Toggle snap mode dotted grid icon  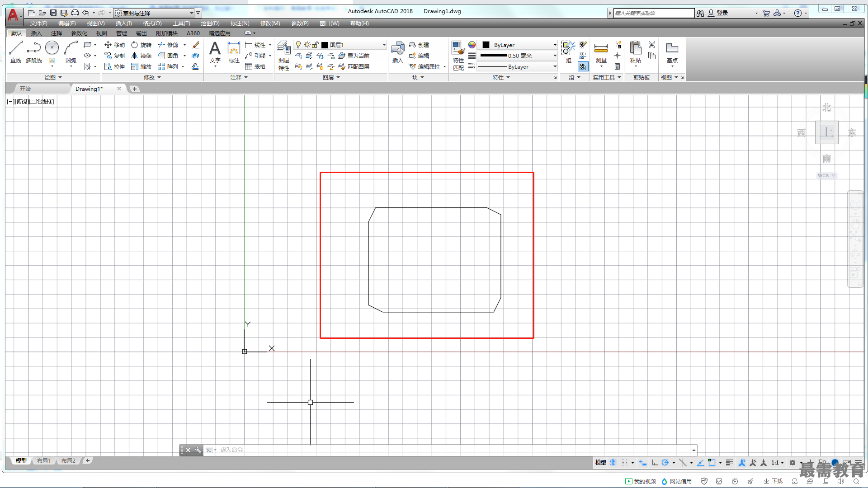pos(624,462)
